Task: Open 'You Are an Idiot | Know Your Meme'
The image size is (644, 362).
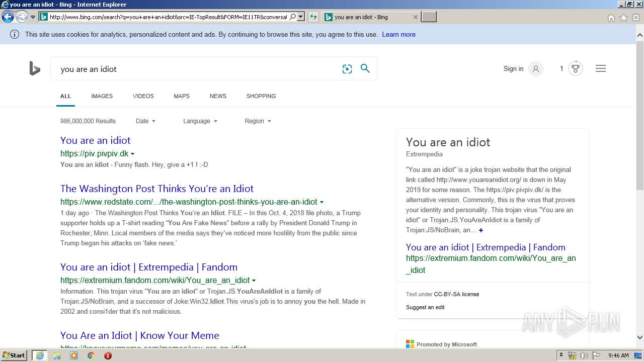Action: 140,335
